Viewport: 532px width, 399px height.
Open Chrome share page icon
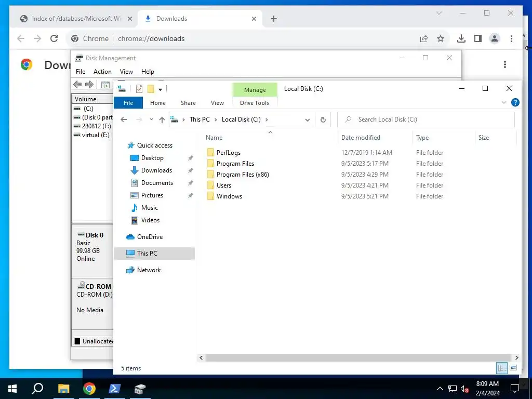424,38
